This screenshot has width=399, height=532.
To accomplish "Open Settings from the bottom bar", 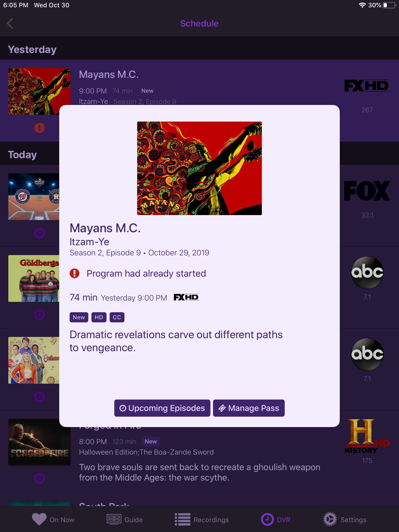I will click(x=345, y=520).
